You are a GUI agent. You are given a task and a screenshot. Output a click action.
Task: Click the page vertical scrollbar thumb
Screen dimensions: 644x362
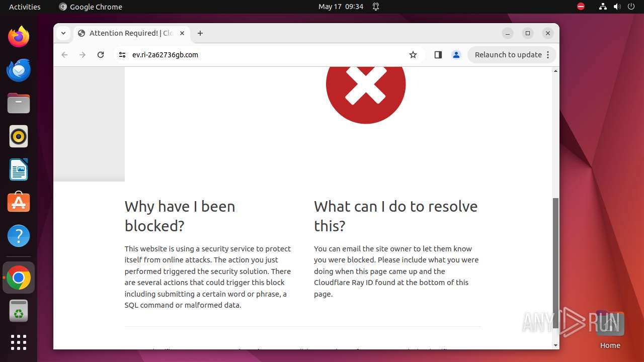click(x=555, y=263)
